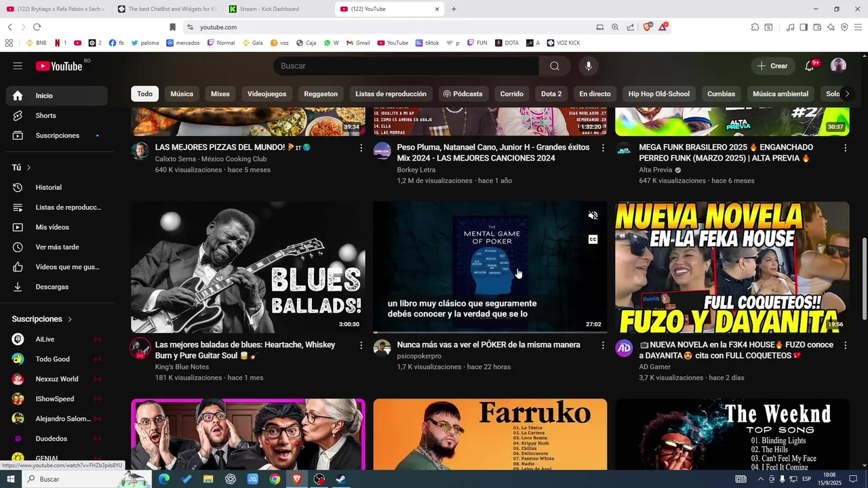Viewport: 868px width, 488px height.
Task: Open Descargas in sidebar
Action: pyautogui.click(x=57, y=287)
